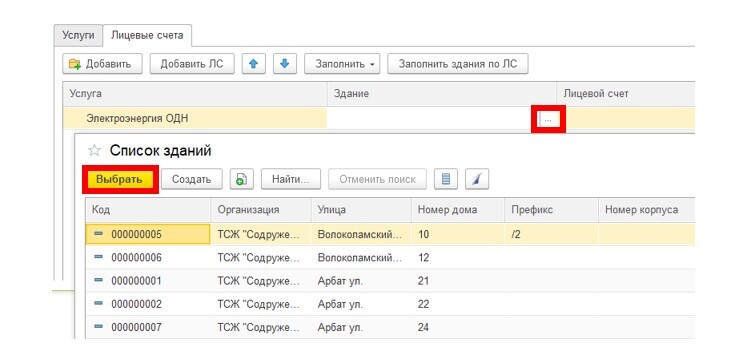Toggle list view mode icon
Viewport: 743px width, 361px height.
pyautogui.click(x=446, y=180)
